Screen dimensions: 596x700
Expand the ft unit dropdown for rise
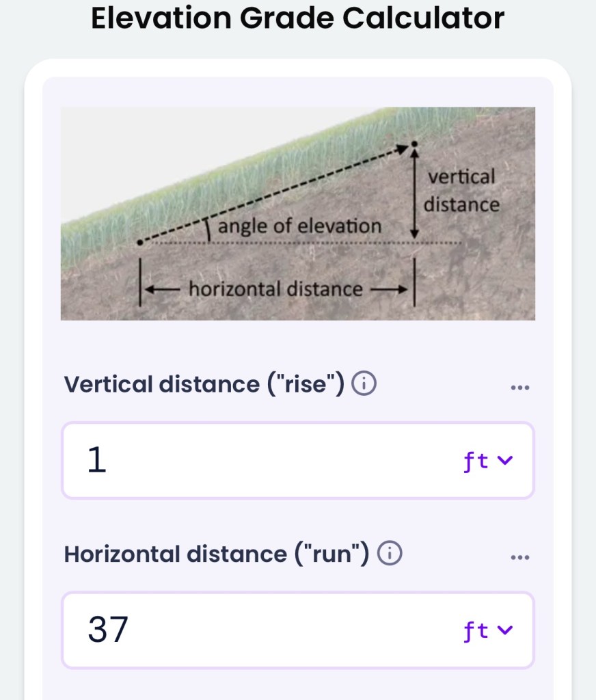[x=487, y=461]
